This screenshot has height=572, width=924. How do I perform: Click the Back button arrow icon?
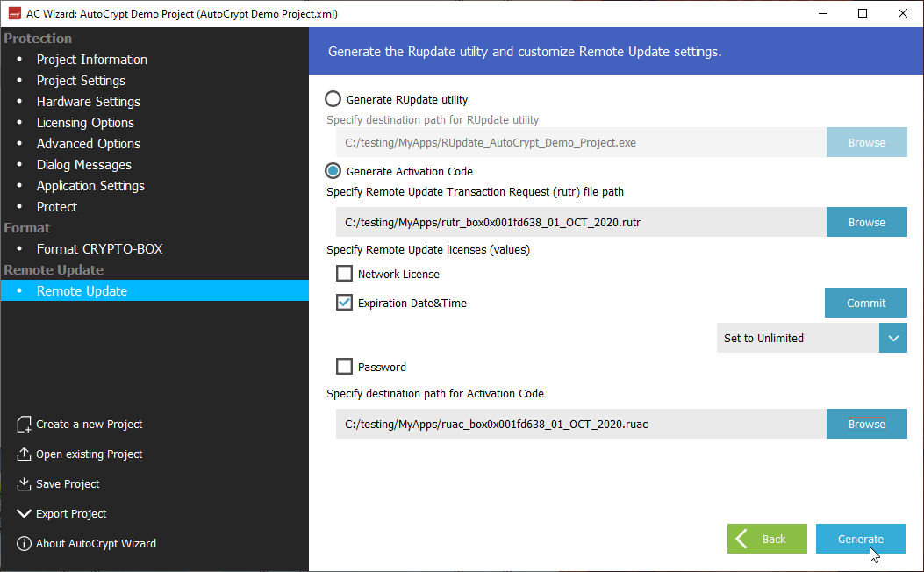coord(743,539)
